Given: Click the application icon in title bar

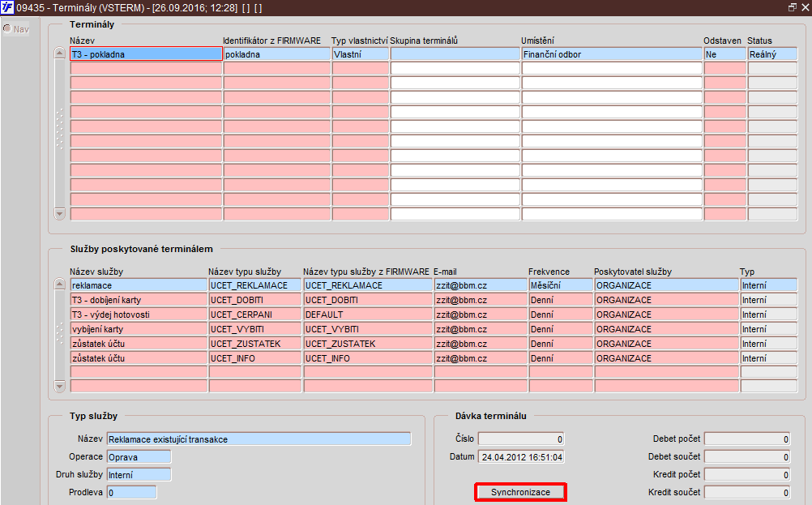Looking at the screenshot, I should click(x=7, y=8).
